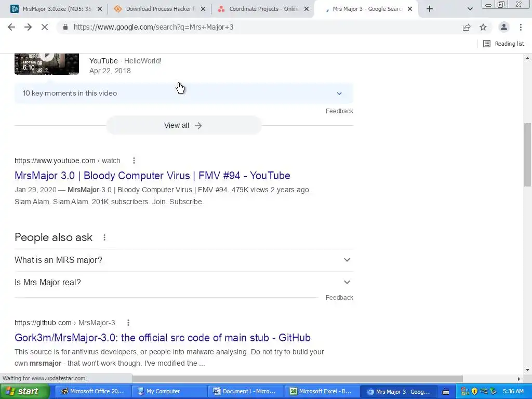
Task: Click horizontal scrollbar thumb
Action: point(298,378)
